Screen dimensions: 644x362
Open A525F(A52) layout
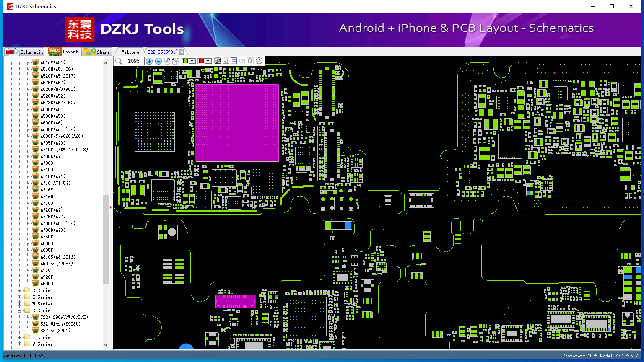click(x=53, y=83)
